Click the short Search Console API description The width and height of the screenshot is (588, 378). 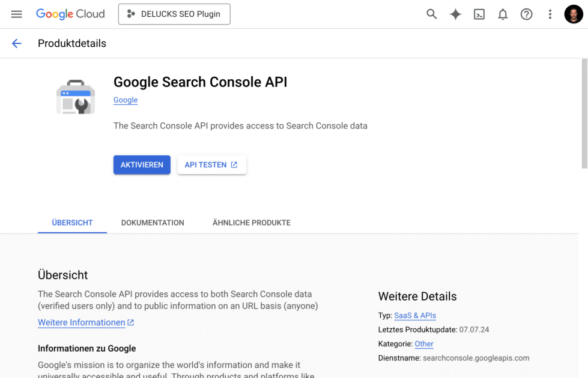tap(240, 126)
